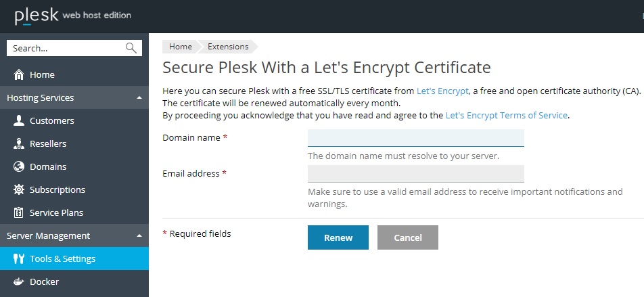This screenshot has width=644, height=297.
Task: Click the Cancel button
Action: [x=408, y=237]
